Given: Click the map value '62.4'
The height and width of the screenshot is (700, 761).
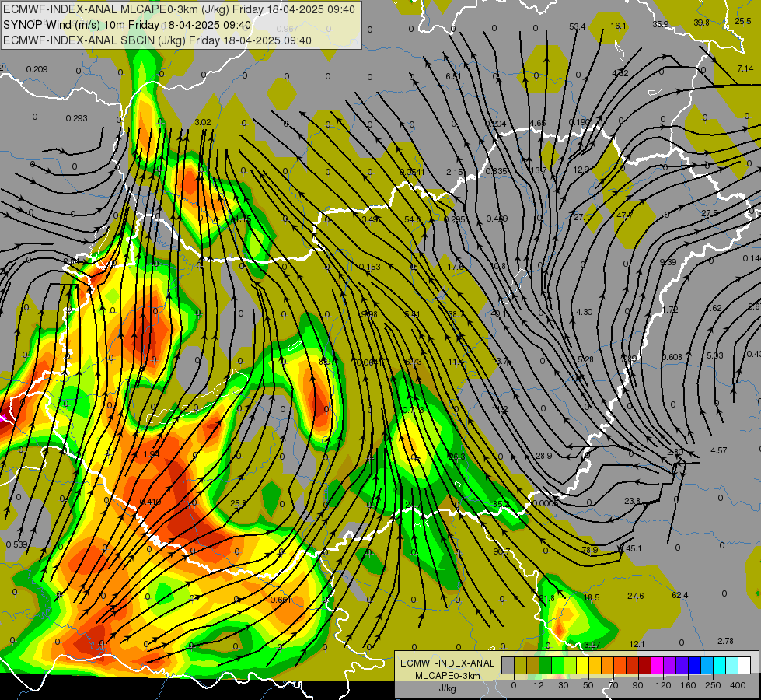Looking at the screenshot, I should [x=680, y=595].
